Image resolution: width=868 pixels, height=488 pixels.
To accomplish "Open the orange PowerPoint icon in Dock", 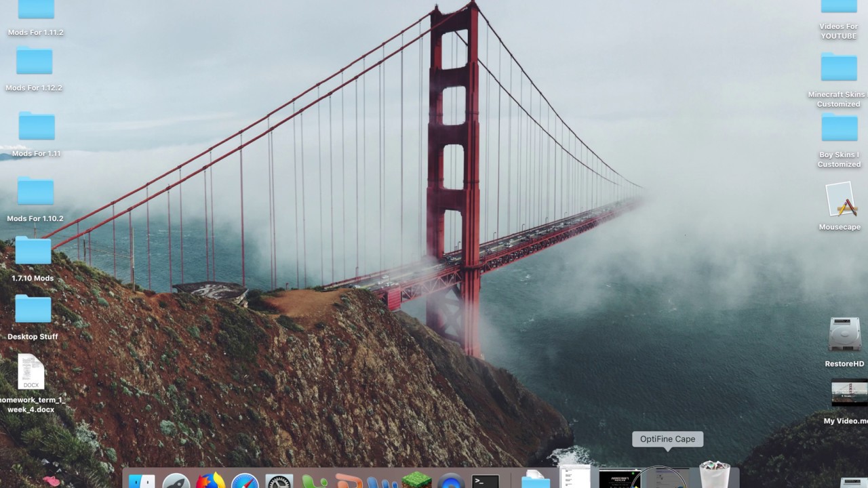I will pos(349,481).
